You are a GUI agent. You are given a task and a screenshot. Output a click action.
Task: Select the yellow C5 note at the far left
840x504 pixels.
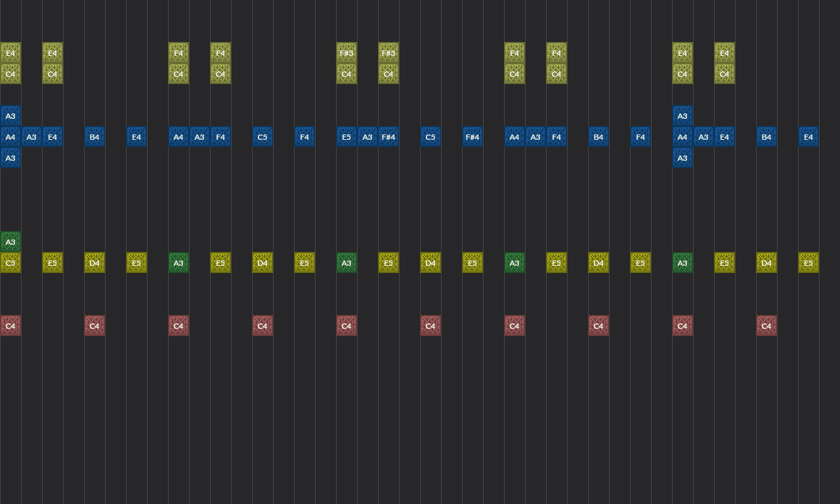pos(10,262)
